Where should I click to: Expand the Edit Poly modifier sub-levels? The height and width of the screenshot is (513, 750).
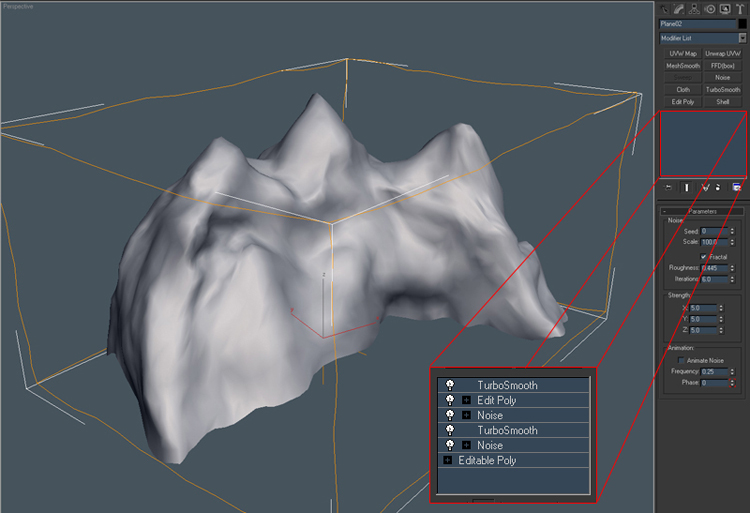[x=466, y=400]
